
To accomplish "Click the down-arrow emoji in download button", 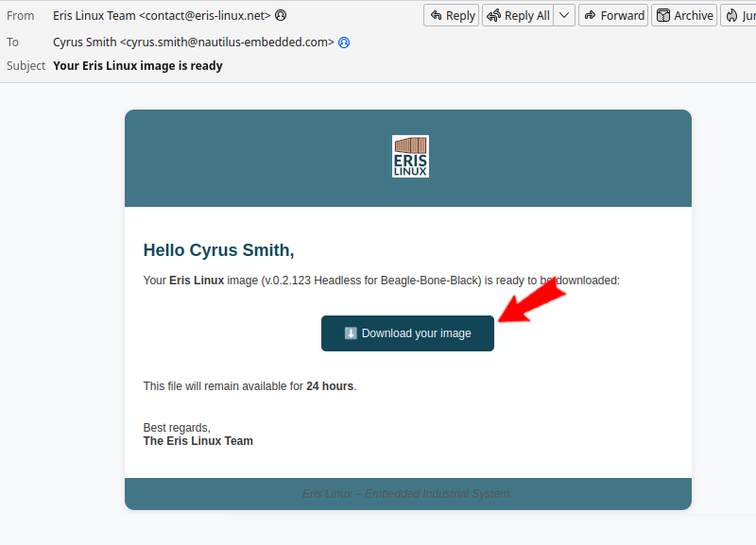I will [x=351, y=333].
